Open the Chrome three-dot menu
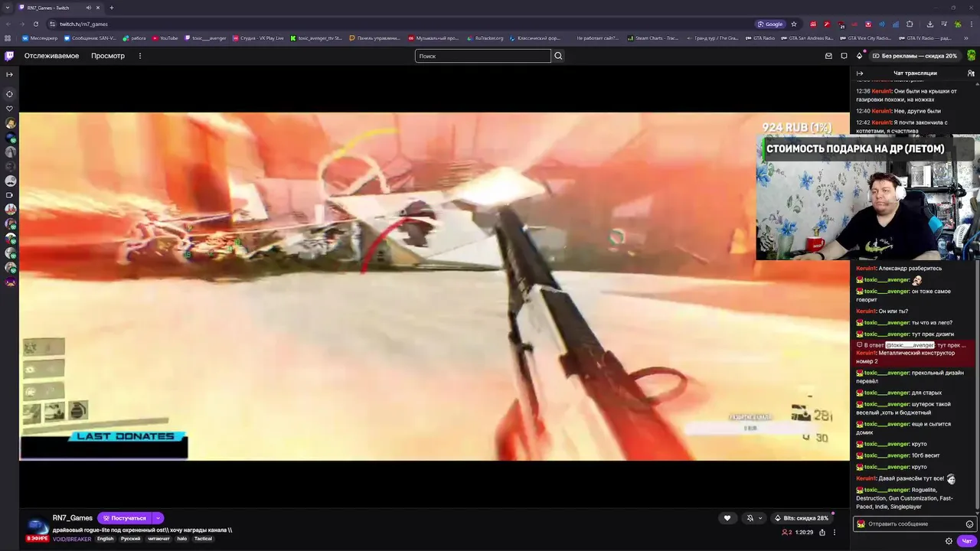This screenshot has height=551, width=980. pos(970,24)
